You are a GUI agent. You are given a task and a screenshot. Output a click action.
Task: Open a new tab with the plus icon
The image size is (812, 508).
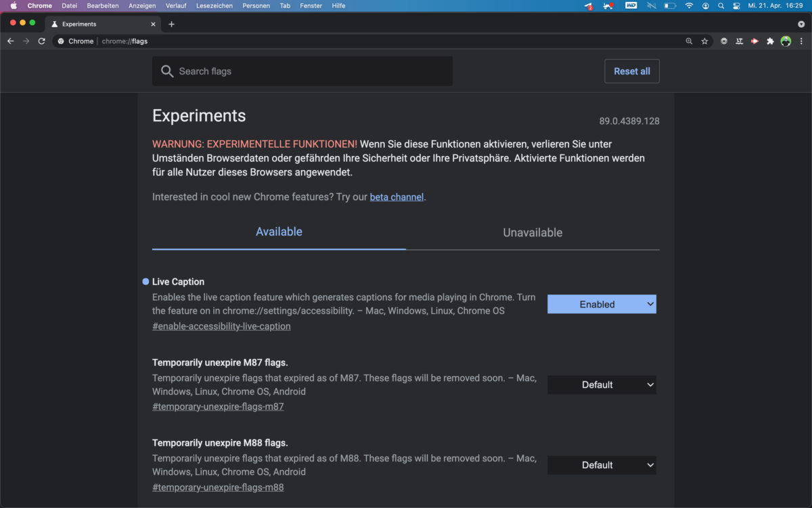pyautogui.click(x=171, y=24)
